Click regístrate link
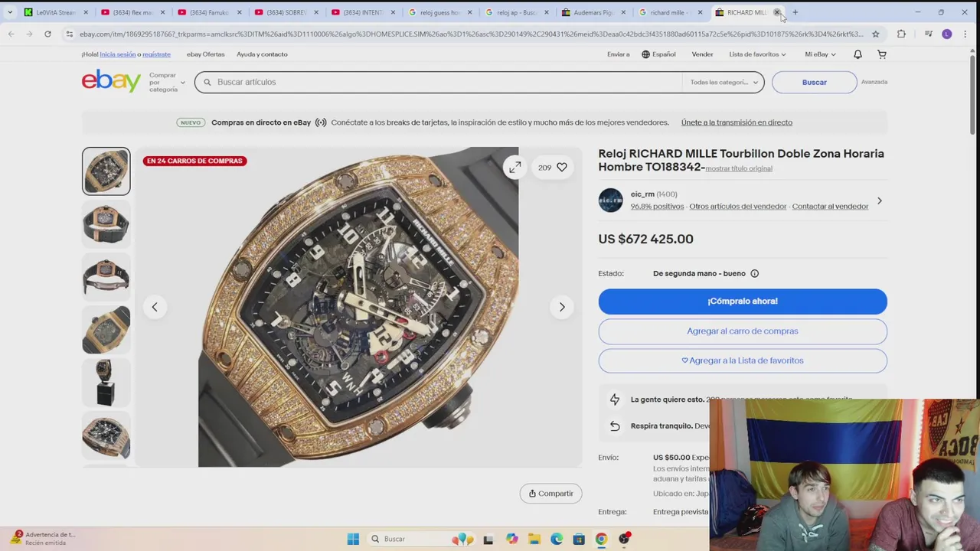 coord(156,54)
